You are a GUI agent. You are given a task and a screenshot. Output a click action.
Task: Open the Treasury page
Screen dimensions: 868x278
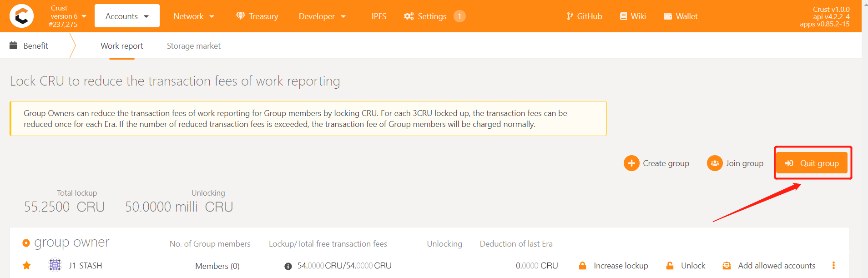(x=257, y=16)
